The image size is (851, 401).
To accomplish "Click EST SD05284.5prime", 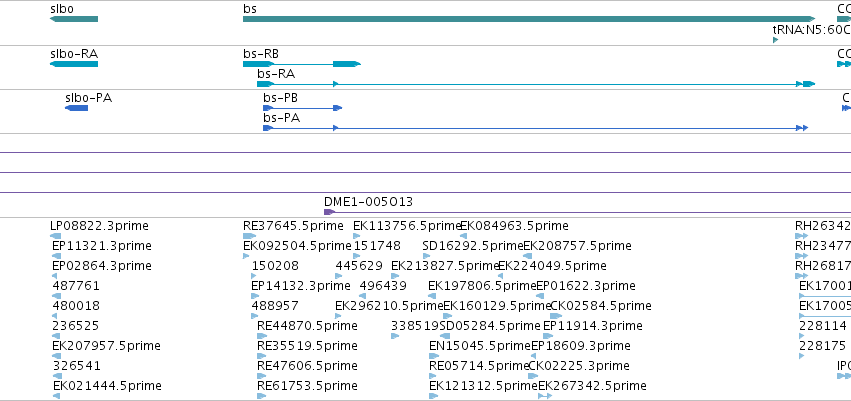I will pyautogui.click(x=490, y=326).
